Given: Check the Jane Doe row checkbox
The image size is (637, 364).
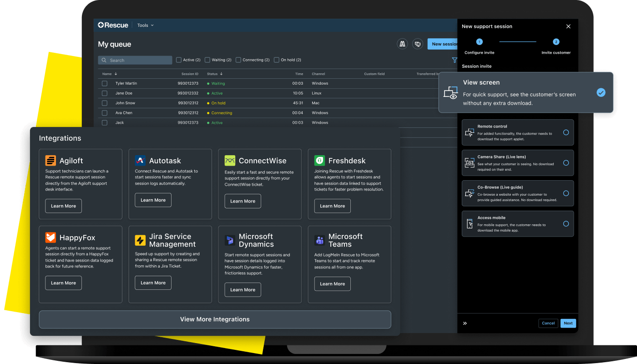Looking at the screenshot, I should coord(105,93).
